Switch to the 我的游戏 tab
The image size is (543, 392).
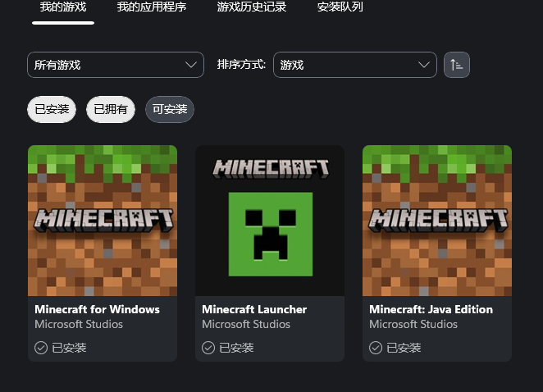(x=63, y=7)
